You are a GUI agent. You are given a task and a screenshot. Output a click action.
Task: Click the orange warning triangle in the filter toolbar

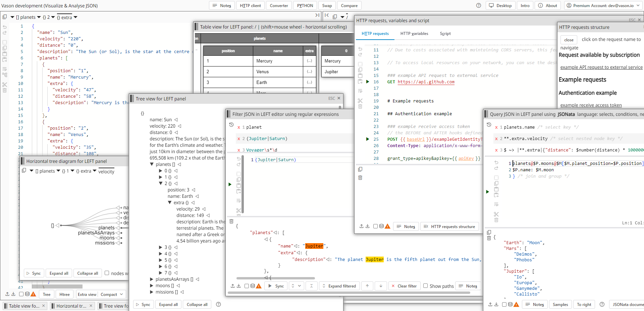pyautogui.click(x=259, y=286)
